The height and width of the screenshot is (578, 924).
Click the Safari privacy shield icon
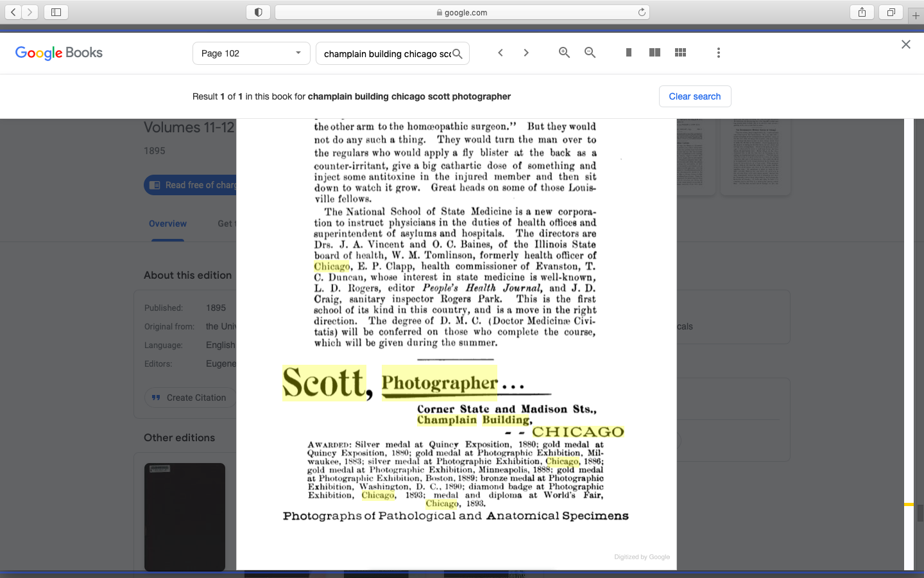pyautogui.click(x=258, y=12)
